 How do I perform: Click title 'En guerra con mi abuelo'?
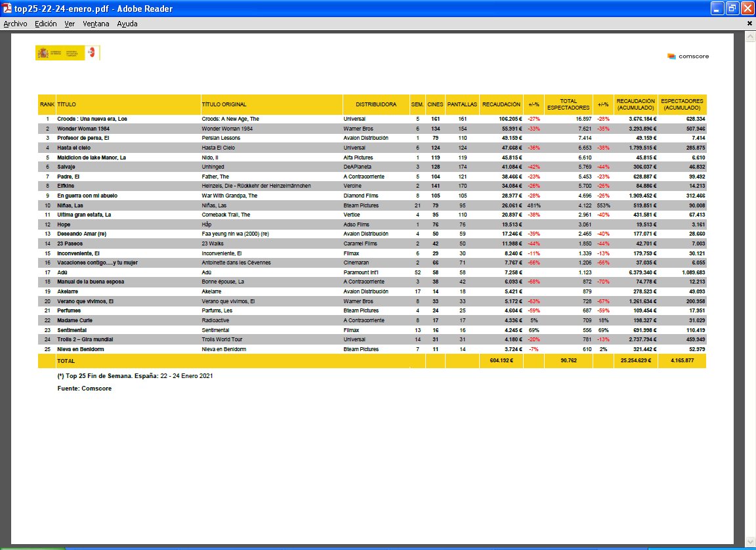coord(87,196)
